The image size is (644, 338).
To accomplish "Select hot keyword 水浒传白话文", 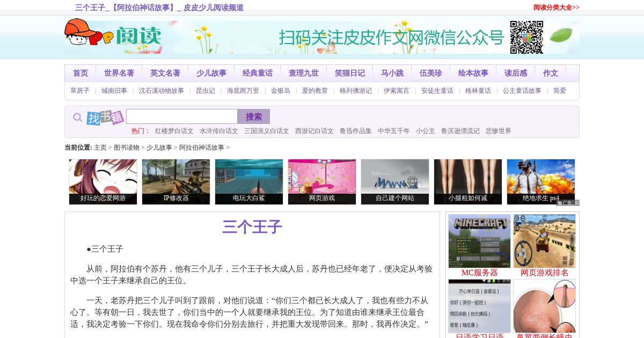I will pos(219,131).
